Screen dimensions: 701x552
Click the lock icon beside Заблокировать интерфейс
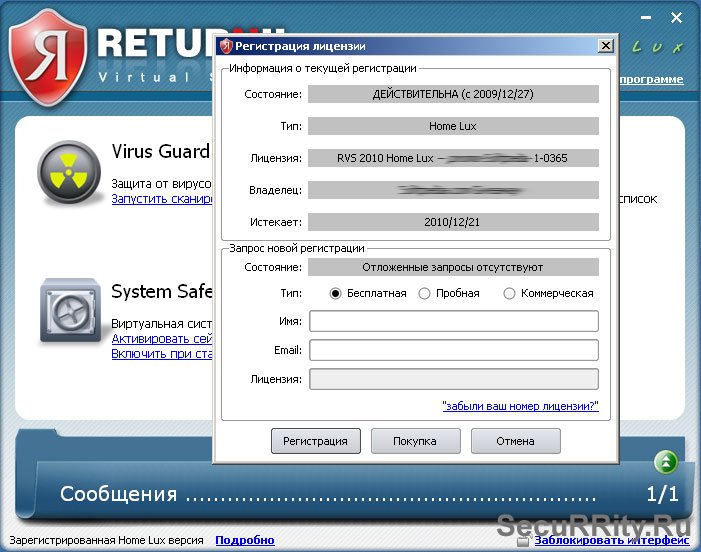pyautogui.click(x=523, y=541)
